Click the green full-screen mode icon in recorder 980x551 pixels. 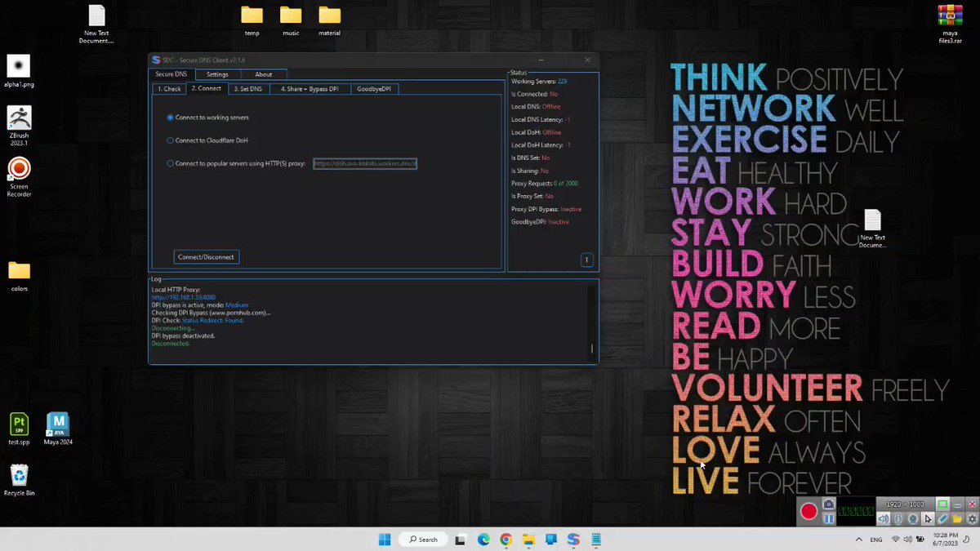tap(942, 504)
